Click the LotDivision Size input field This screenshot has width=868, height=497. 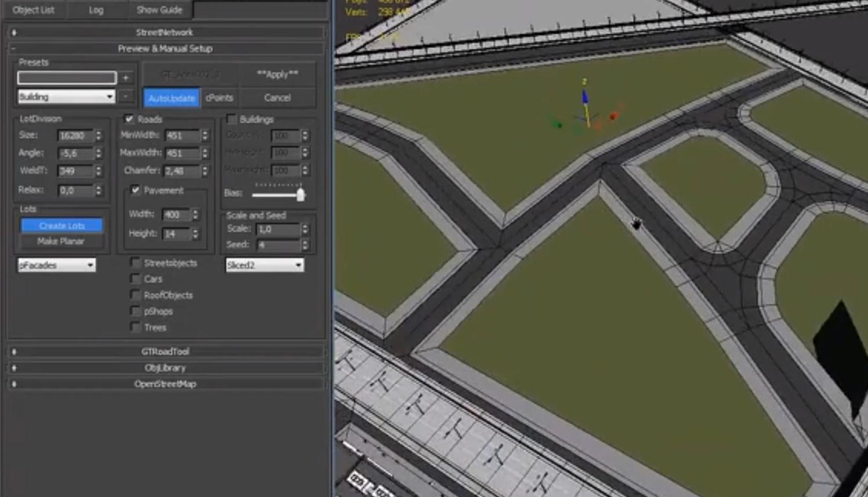point(75,136)
